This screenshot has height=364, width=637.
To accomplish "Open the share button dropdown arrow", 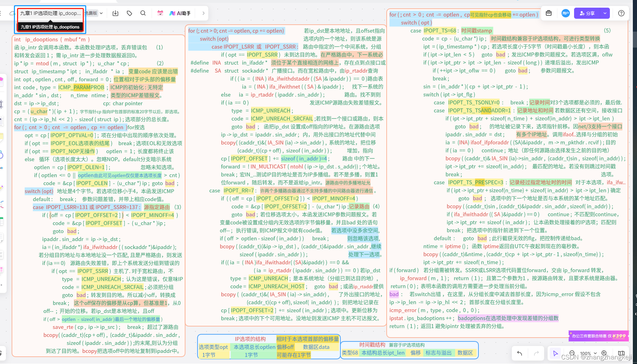I will [605, 13].
